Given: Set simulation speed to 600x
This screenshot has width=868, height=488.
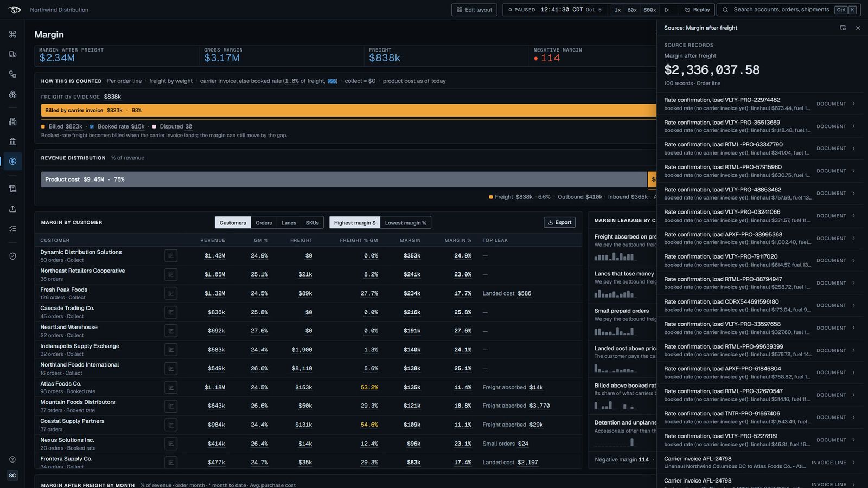Looking at the screenshot, I should tap(650, 10).
